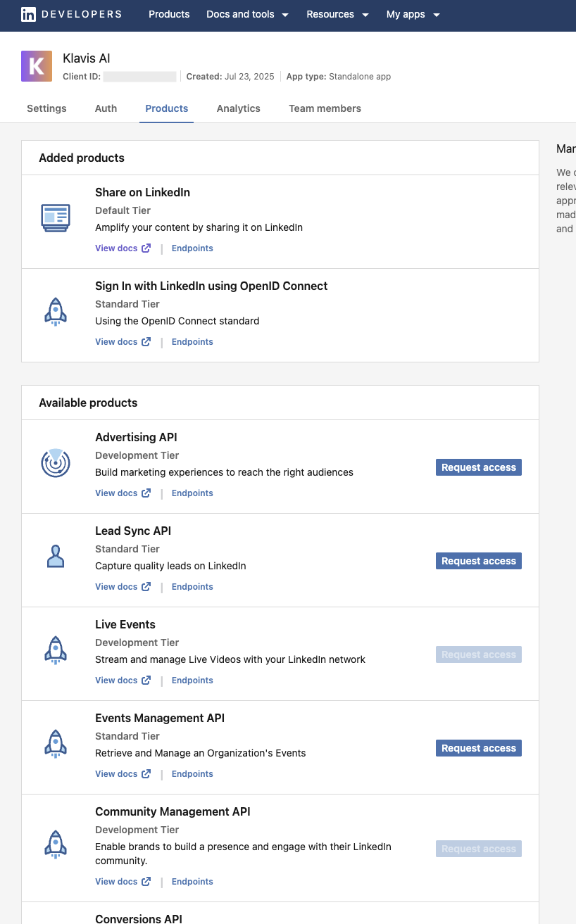Click the 'Events Management API' title
This screenshot has height=924, width=576.
pyautogui.click(x=160, y=718)
